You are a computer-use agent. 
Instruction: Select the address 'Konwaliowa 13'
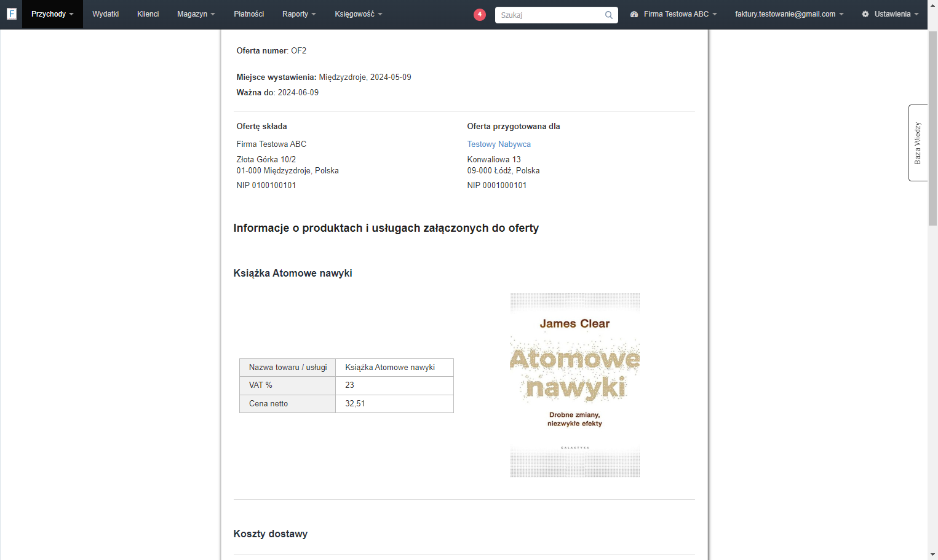(494, 160)
